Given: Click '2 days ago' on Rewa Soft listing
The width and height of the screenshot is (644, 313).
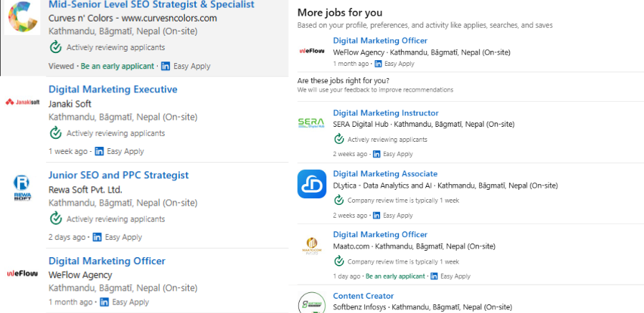Looking at the screenshot, I should pos(67,237).
